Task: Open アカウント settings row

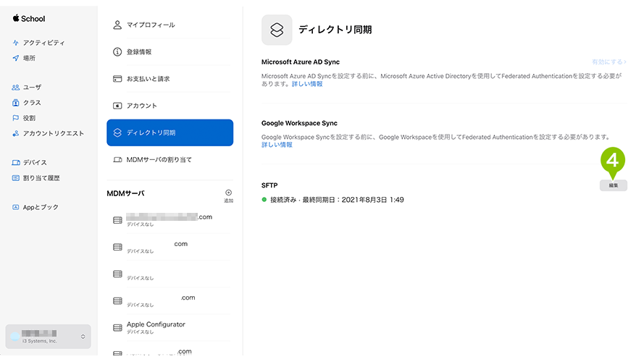Action: point(170,106)
